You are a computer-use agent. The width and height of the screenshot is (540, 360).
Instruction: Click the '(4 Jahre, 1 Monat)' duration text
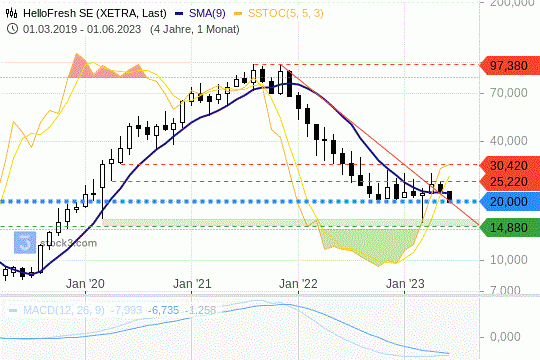pos(195,29)
